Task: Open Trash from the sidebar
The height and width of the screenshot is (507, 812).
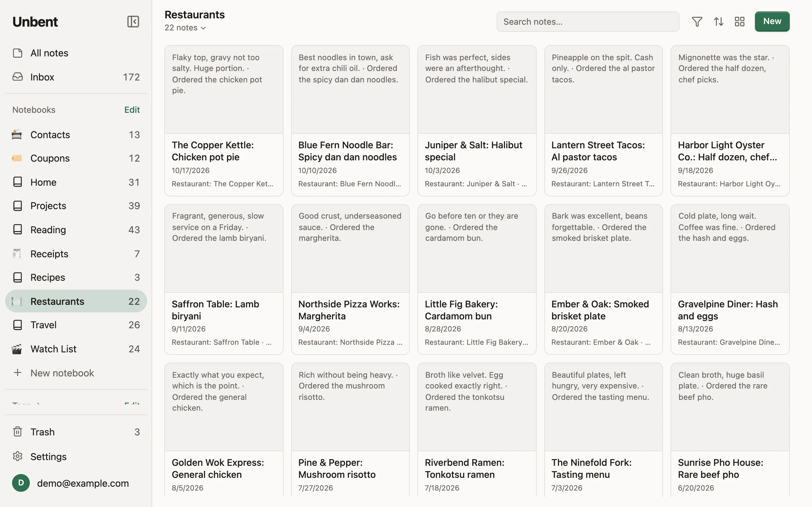Action: (76, 432)
